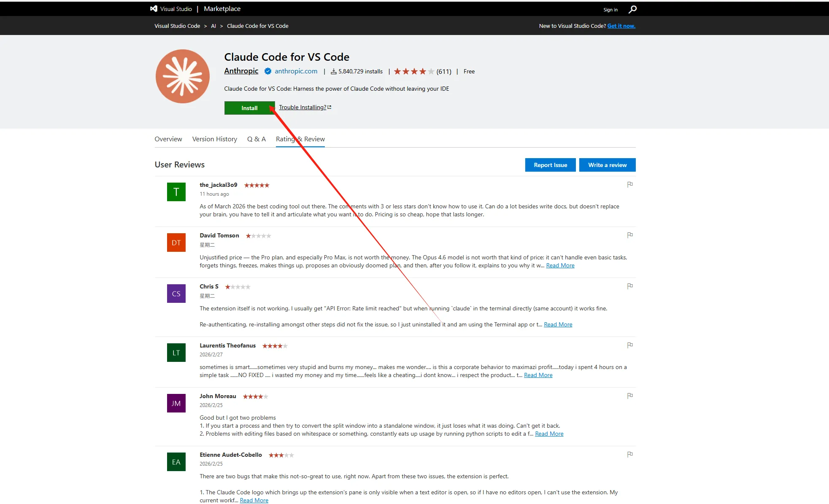Flag Laurentis Theofanus's review
This screenshot has width=829, height=504.
click(630, 345)
